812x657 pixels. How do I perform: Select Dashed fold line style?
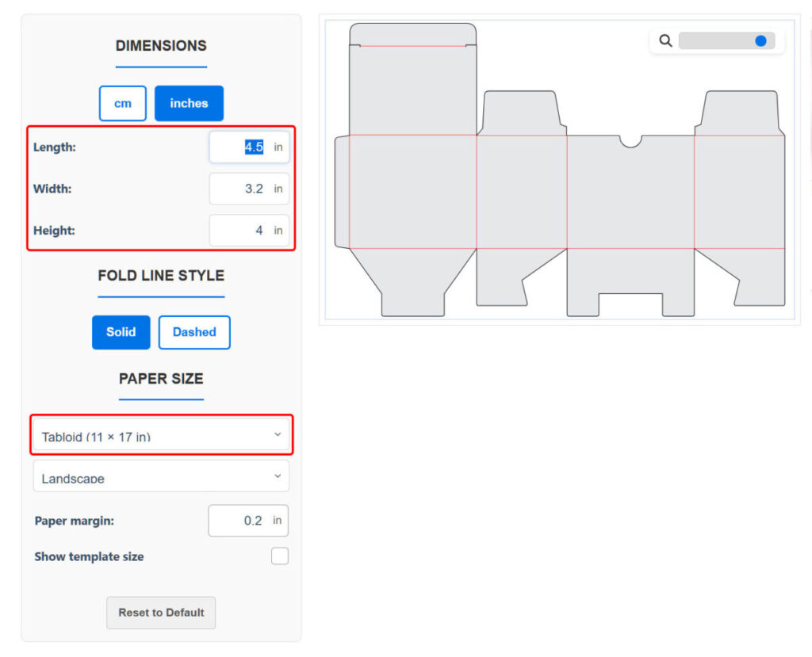(194, 332)
